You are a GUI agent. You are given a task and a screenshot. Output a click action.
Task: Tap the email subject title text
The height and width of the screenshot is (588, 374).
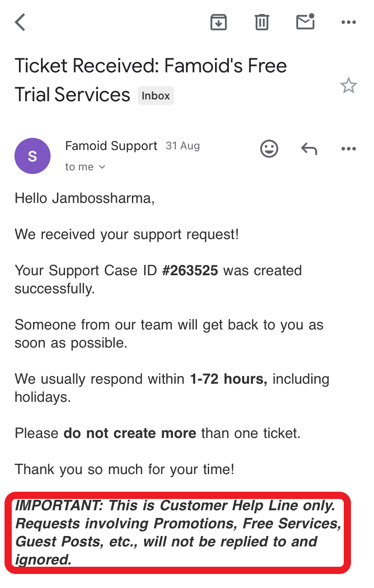(151, 80)
